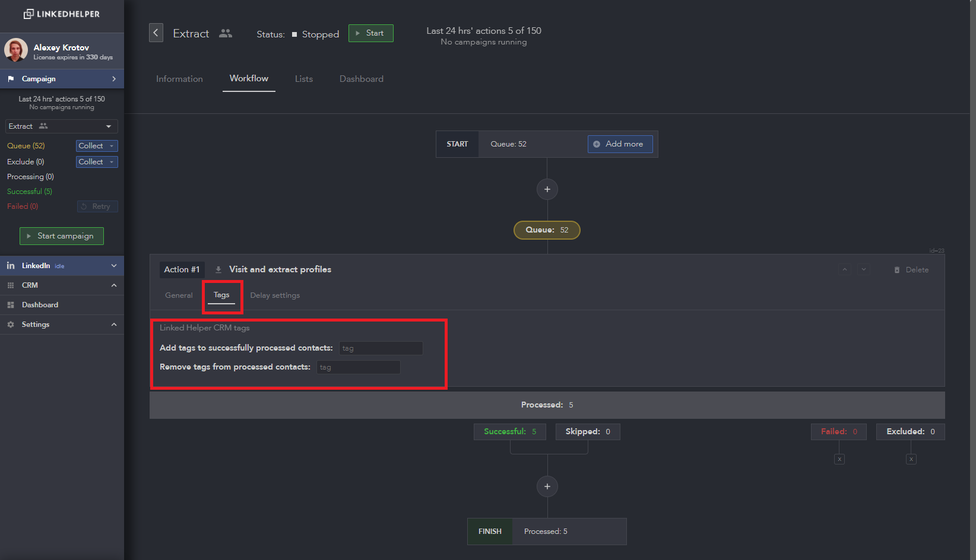Start the campaign with the top Start button
The width and height of the screenshot is (976, 560).
tap(371, 33)
